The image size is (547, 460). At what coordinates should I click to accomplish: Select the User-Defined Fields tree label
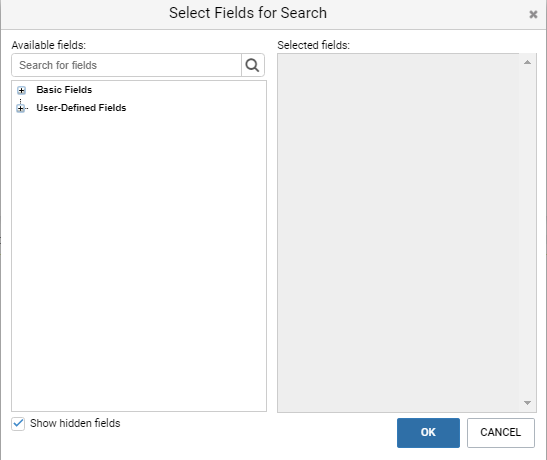point(81,108)
